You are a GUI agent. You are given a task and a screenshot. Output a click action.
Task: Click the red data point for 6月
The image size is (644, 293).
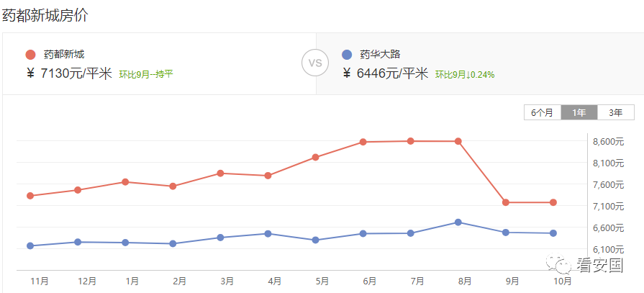coord(363,143)
